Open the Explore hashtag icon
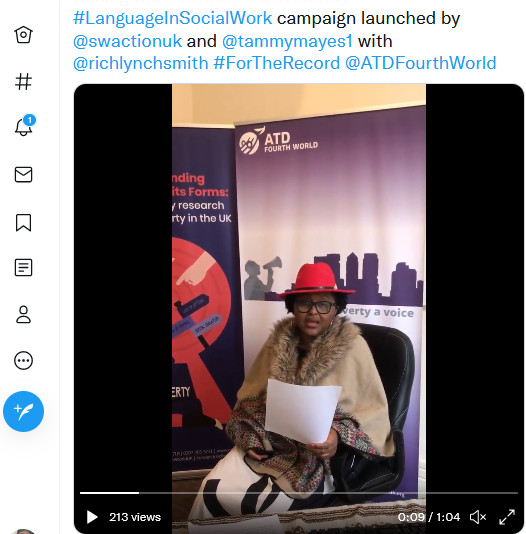526x534 pixels. coord(23,82)
